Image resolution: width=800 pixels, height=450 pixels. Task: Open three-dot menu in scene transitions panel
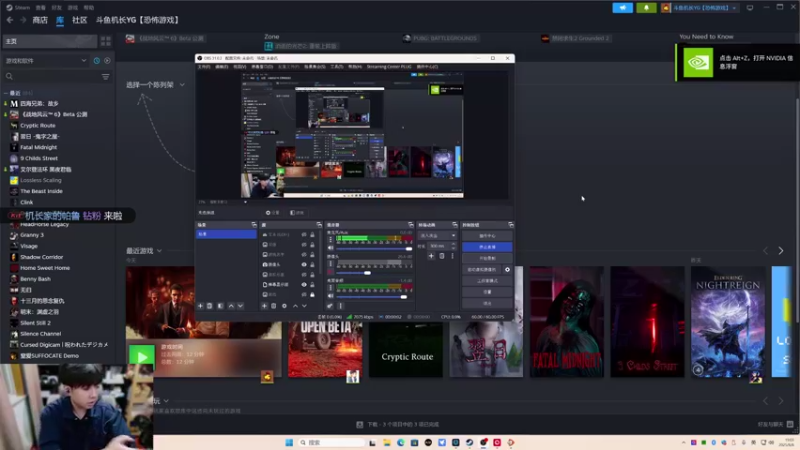(452, 256)
